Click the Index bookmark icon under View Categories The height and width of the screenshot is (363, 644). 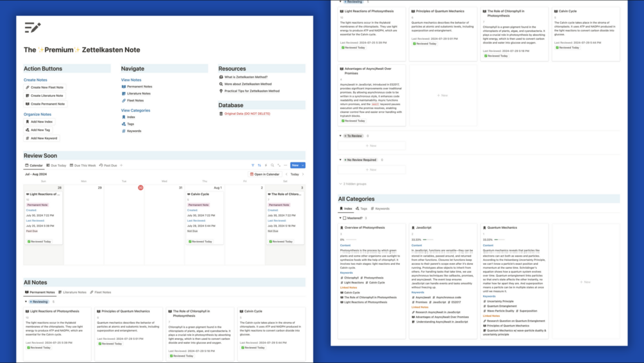pos(124,117)
